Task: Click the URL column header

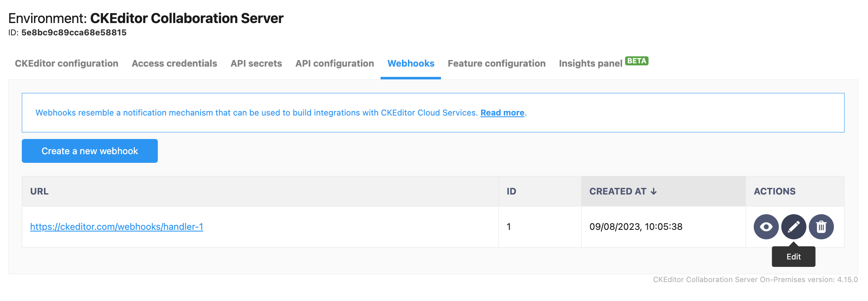Action: coord(260,191)
